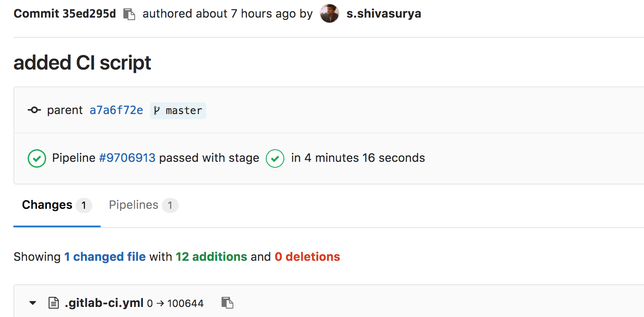Click the added CI script commit title

pos(82,63)
